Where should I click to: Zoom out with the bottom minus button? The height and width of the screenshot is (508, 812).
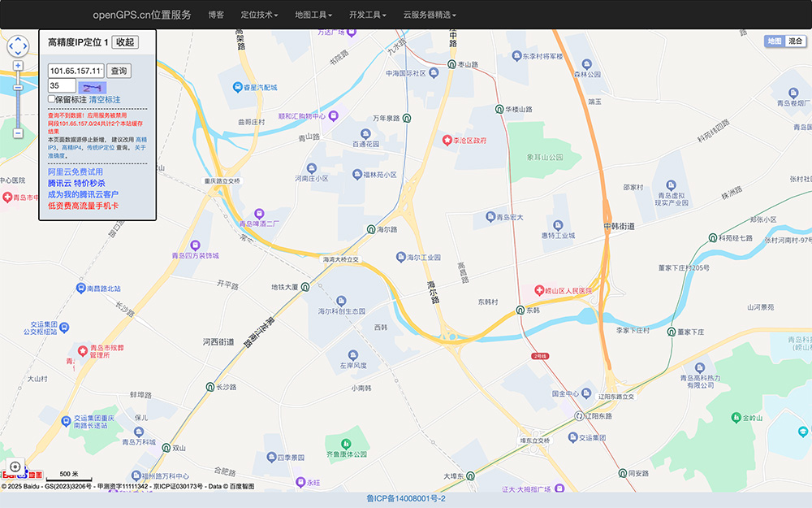point(18,134)
